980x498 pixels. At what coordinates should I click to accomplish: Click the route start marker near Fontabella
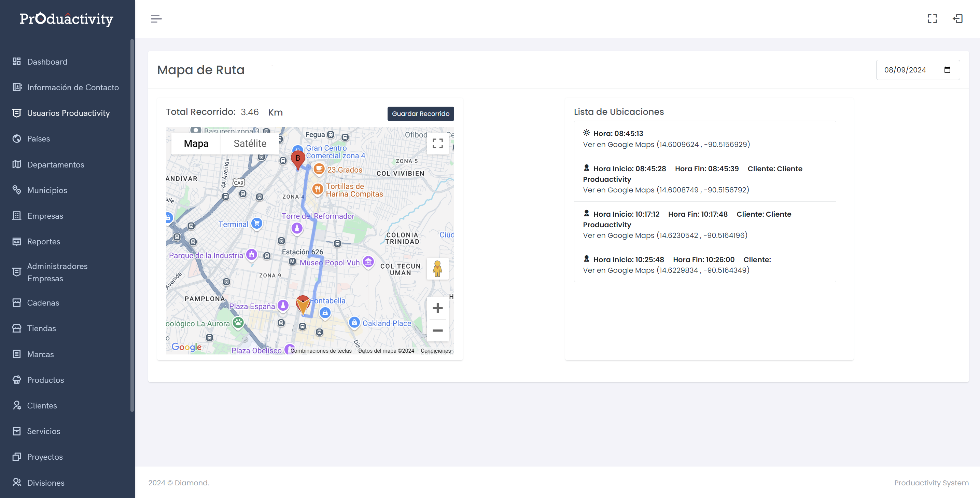tap(303, 305)
